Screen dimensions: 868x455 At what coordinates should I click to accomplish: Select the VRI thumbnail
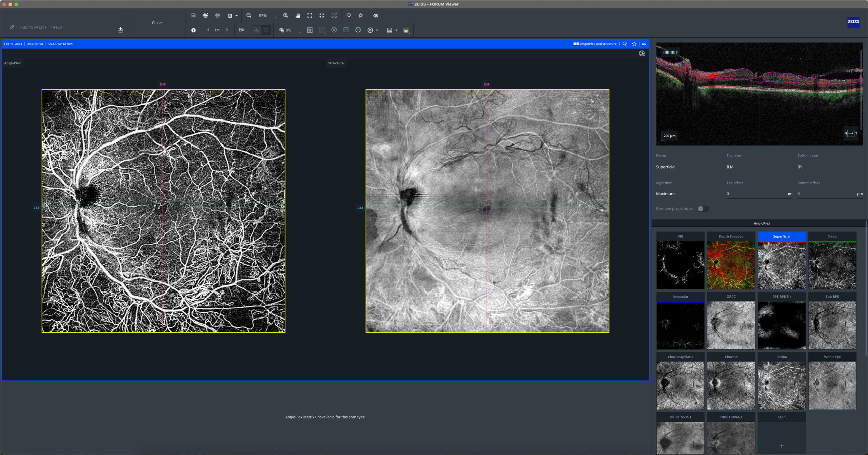(680, 261)
